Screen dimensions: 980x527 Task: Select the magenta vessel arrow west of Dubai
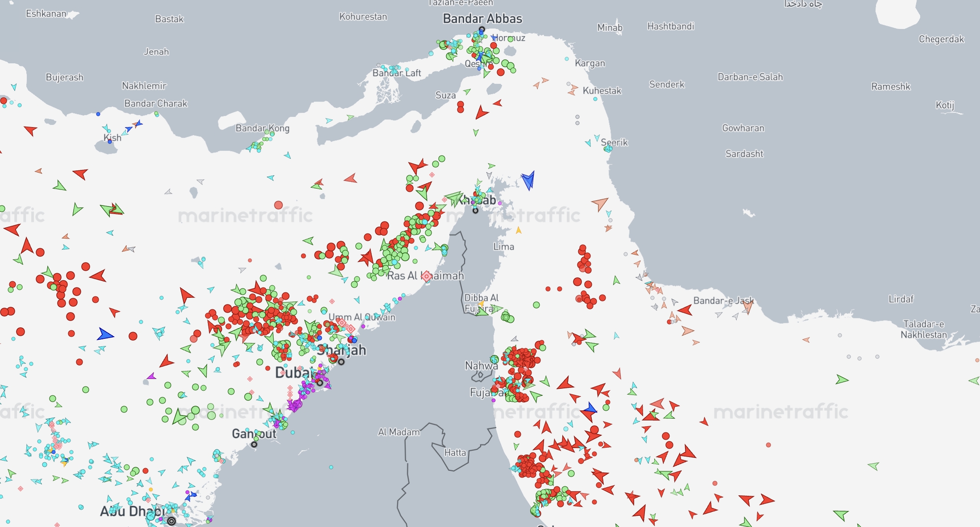point(151,376)
